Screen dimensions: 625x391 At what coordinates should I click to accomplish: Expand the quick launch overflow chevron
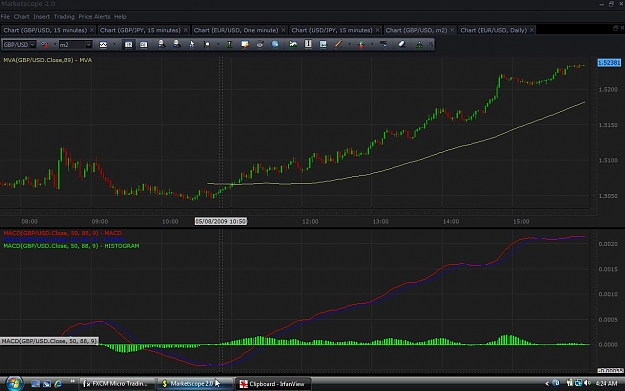(x=72, y=382)
